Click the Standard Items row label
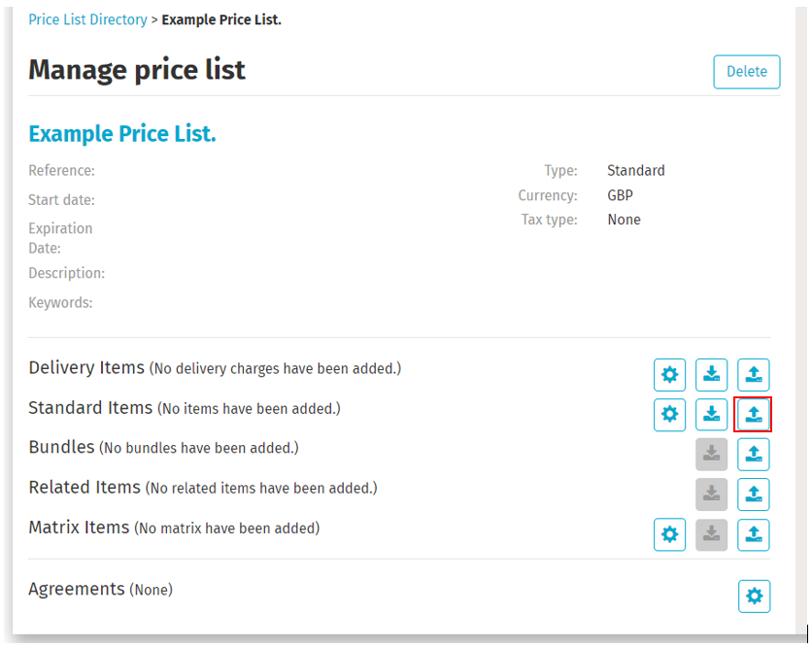812x648 pixels. (90, 408)
